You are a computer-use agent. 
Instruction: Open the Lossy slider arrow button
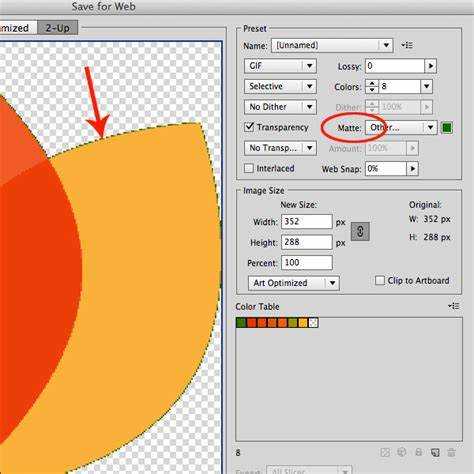coord(431,66)
